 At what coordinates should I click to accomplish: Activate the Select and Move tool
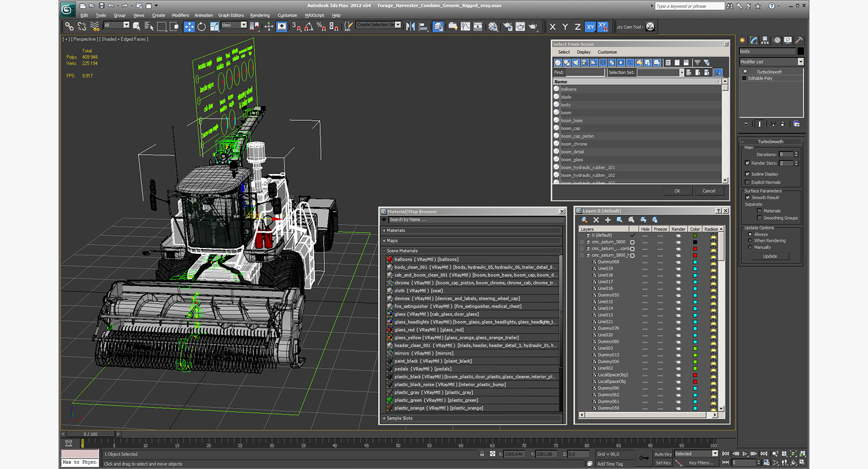click(x=189, y=26)
